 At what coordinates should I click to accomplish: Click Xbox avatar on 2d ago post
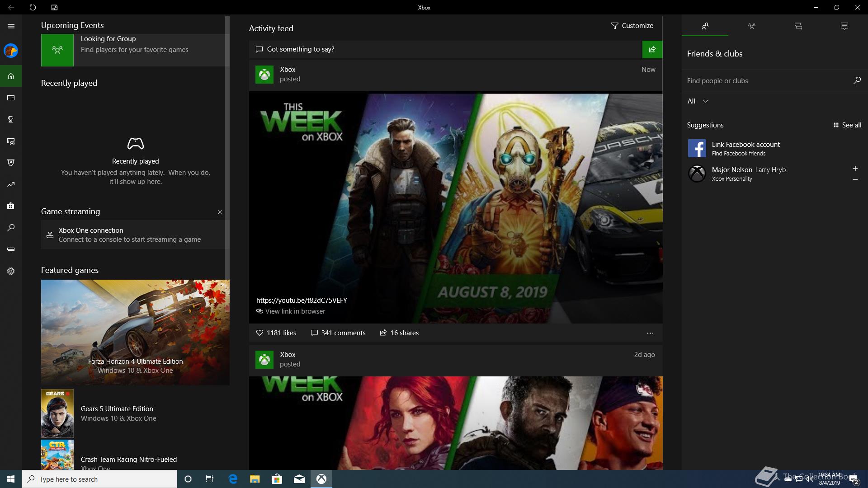264,360
